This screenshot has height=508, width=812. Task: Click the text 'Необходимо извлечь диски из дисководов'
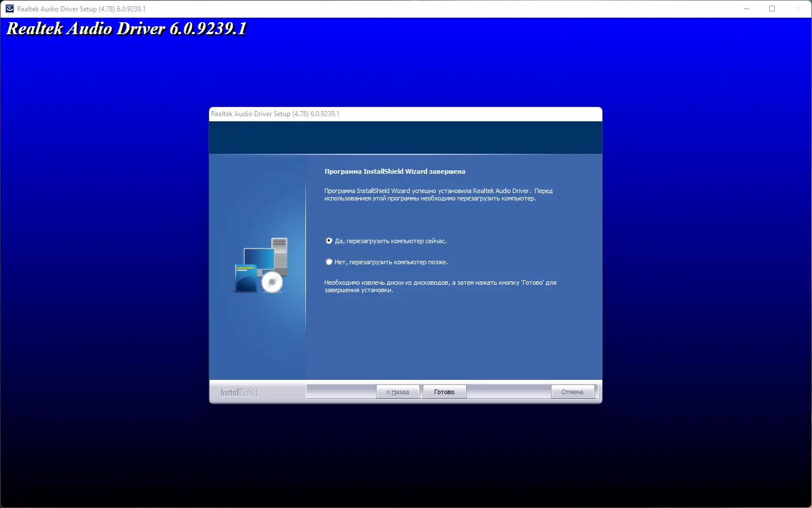386,282
